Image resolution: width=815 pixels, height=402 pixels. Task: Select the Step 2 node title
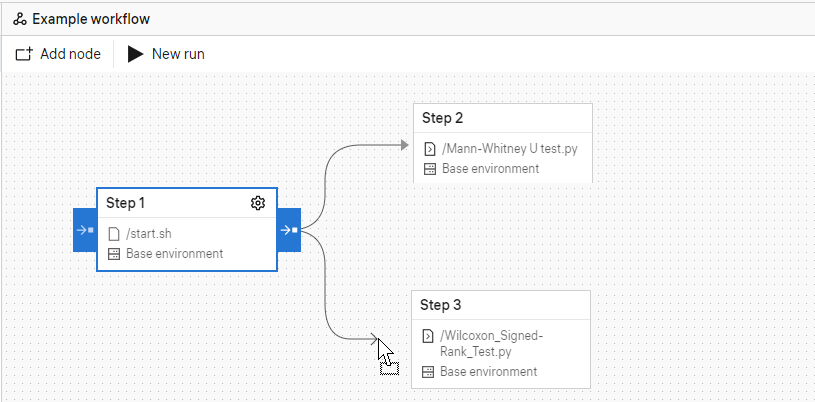[442, 118]
